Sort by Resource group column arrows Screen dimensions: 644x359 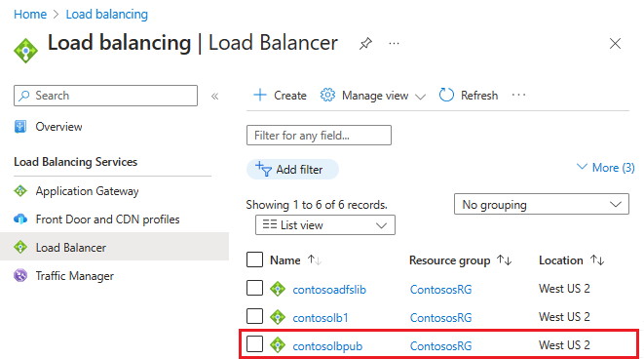(x=504, y=260)
